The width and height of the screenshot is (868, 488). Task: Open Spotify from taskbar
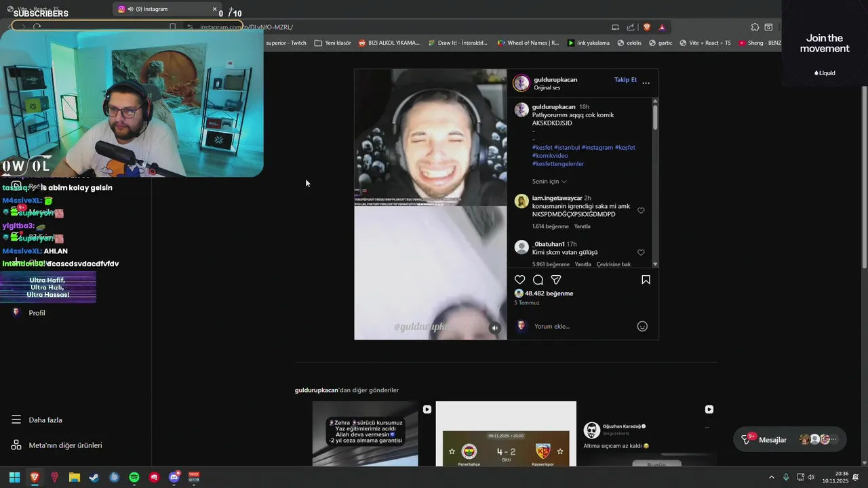pos(134,477)
